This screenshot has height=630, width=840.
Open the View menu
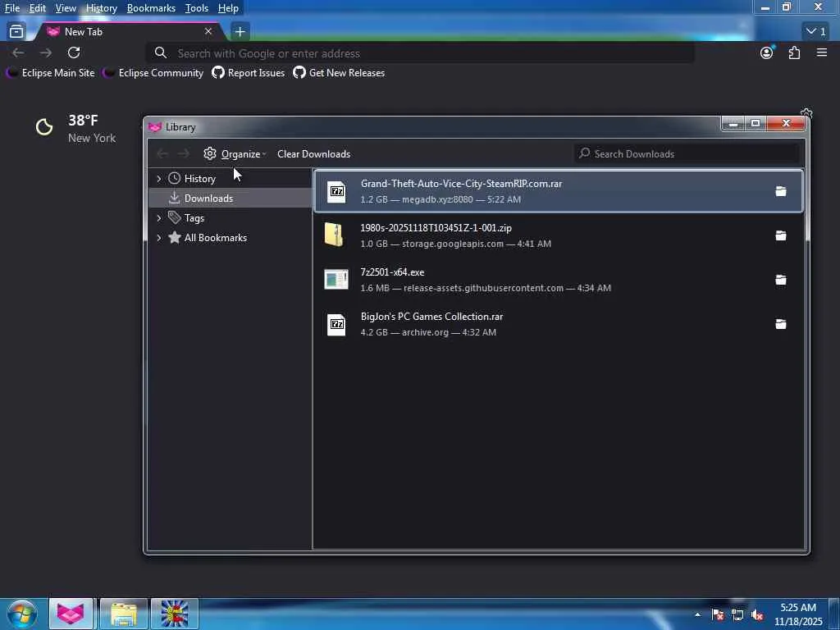[66, 8]
